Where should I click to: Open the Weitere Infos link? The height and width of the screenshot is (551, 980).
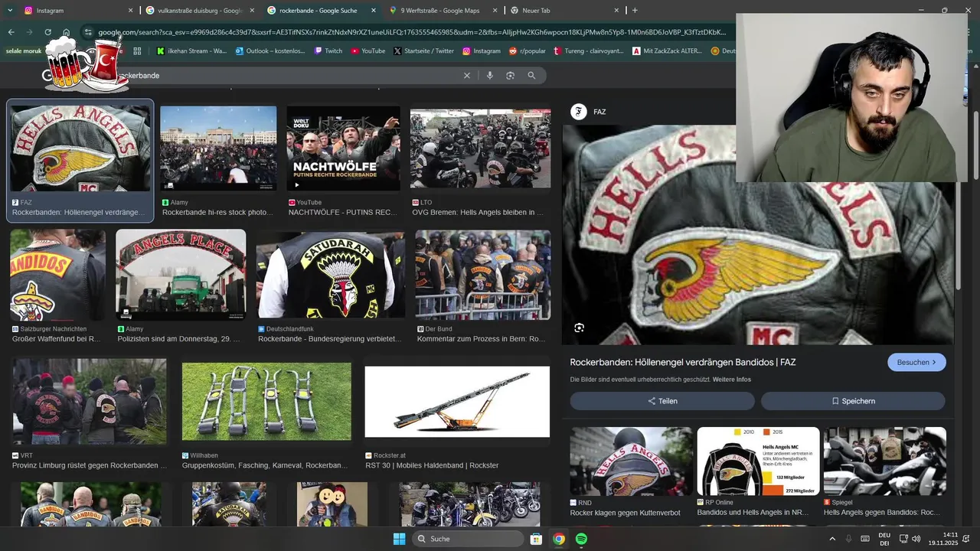coord(732,380)
